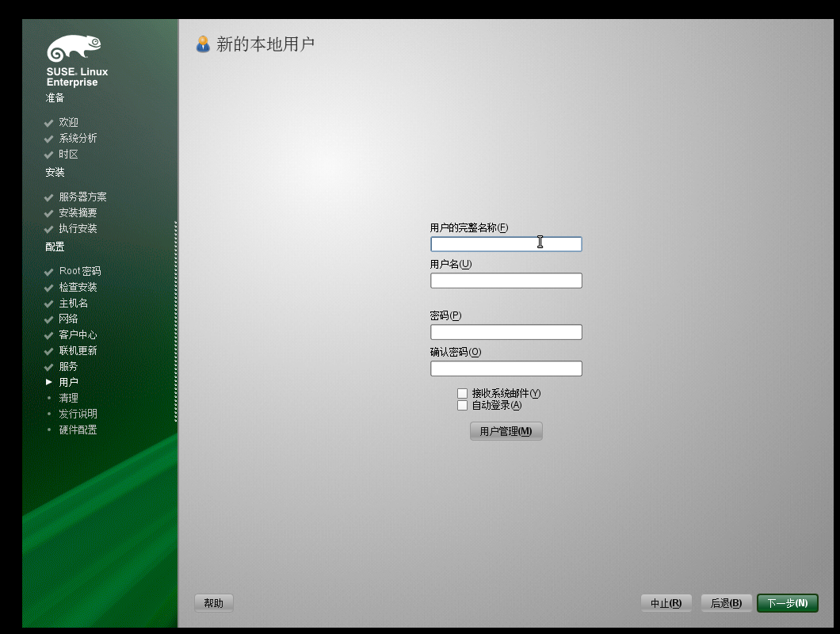Click the green checkmark beside 欢迎
840x634 pixels.
click(48, 122)
